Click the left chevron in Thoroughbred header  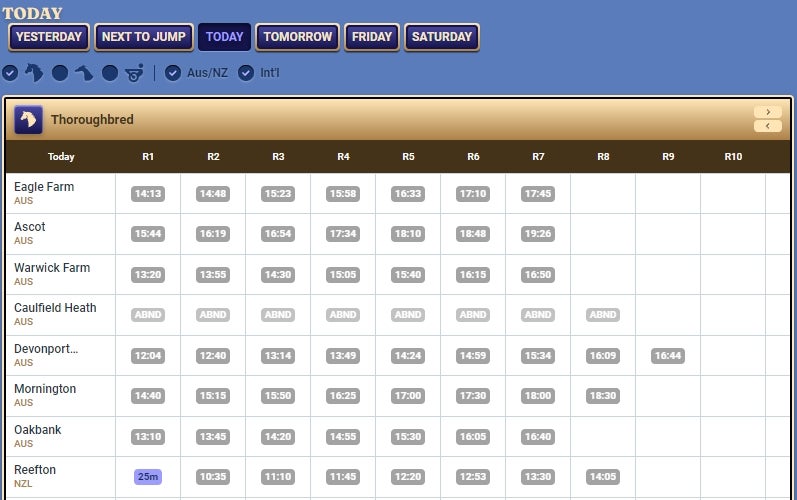pyautogui.click(x=768, y=126)
